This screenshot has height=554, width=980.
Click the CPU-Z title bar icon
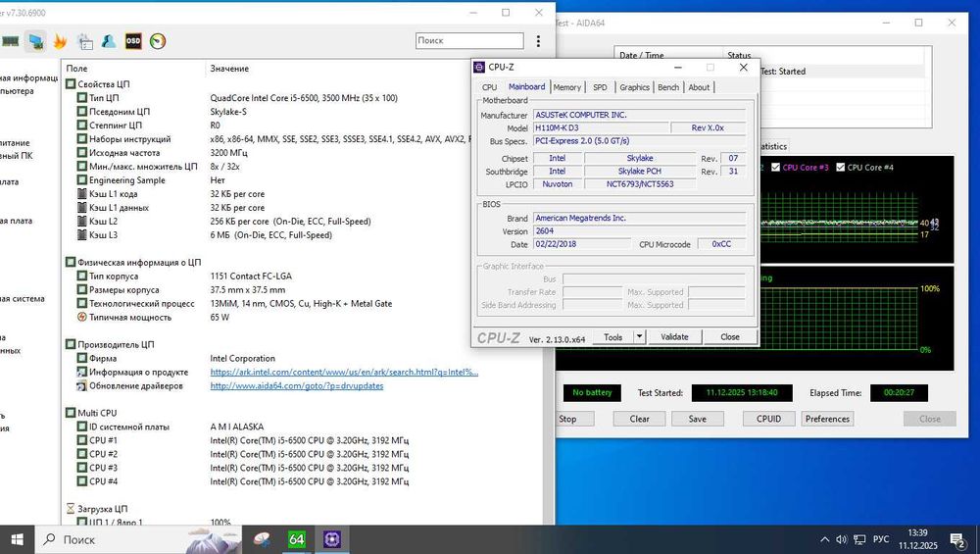(x=479, y=67)
